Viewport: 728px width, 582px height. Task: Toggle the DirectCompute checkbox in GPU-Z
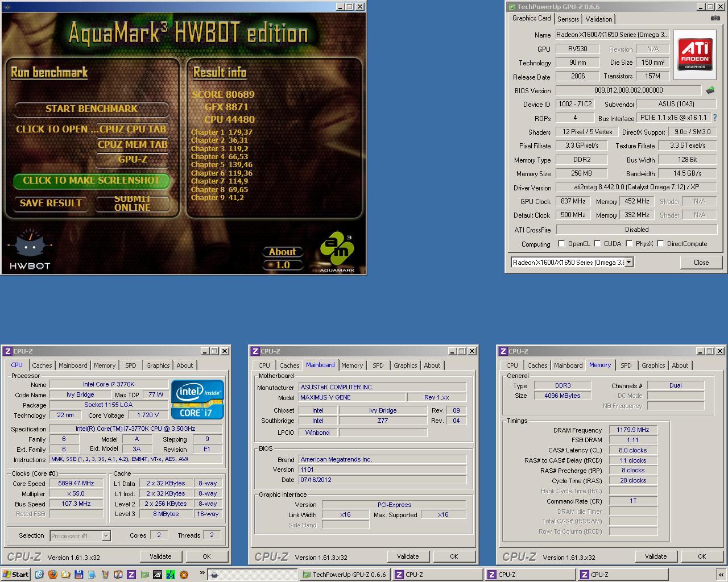click(x=660, y=243)
